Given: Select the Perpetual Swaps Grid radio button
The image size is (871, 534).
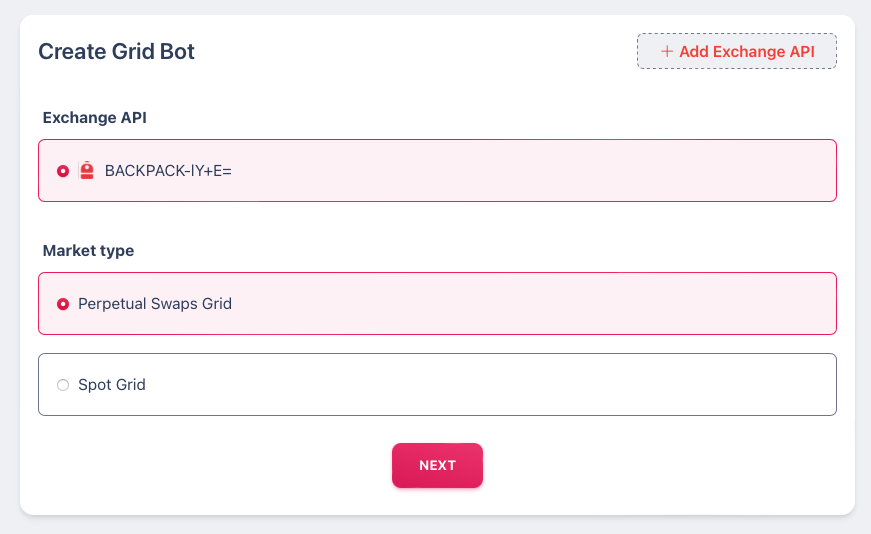Looking at the screenshot, I should 63,304.
